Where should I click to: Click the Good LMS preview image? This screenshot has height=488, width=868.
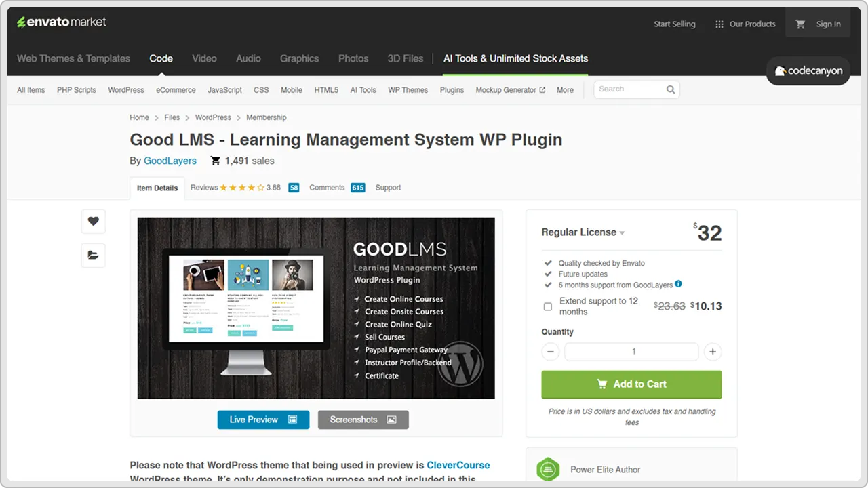click(316, 308)
